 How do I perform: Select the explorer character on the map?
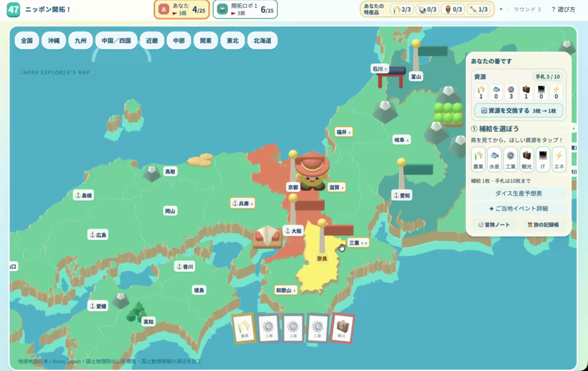pos(312,171)
